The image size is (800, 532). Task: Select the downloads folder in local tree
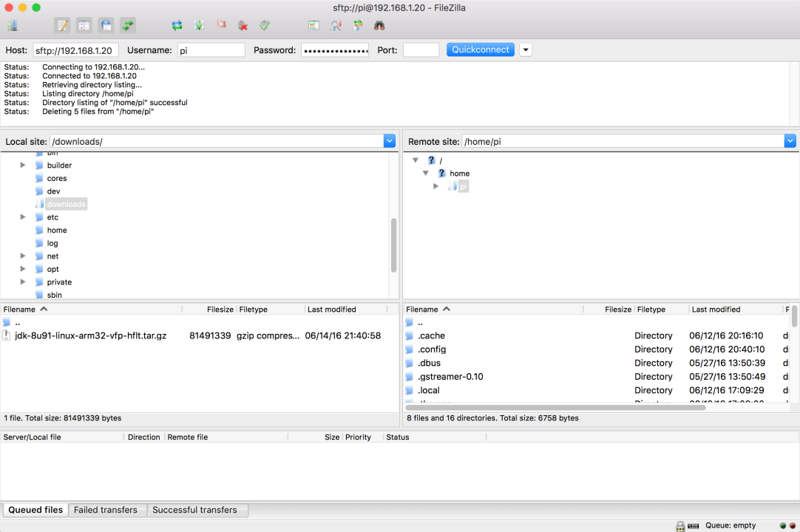(x=67, y=204)
